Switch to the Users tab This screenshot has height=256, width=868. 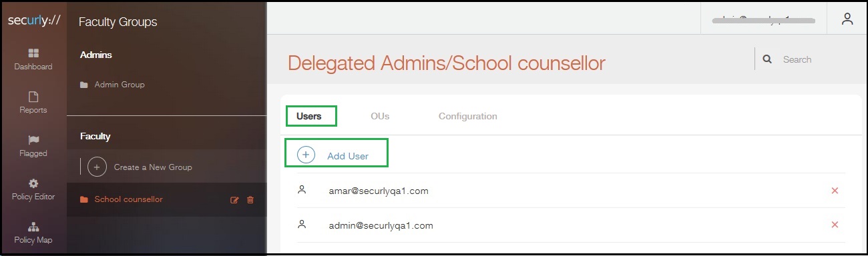[x=309, y=116]
